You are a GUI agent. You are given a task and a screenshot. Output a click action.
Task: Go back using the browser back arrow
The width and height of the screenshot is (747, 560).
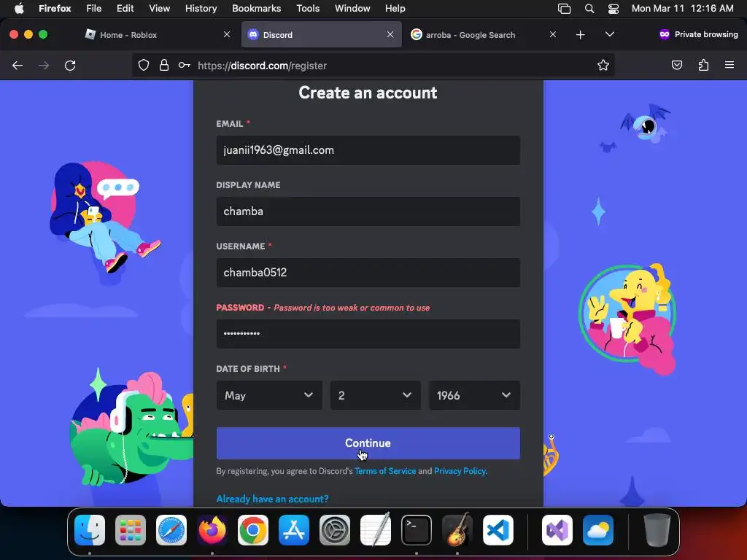point(18,65)
